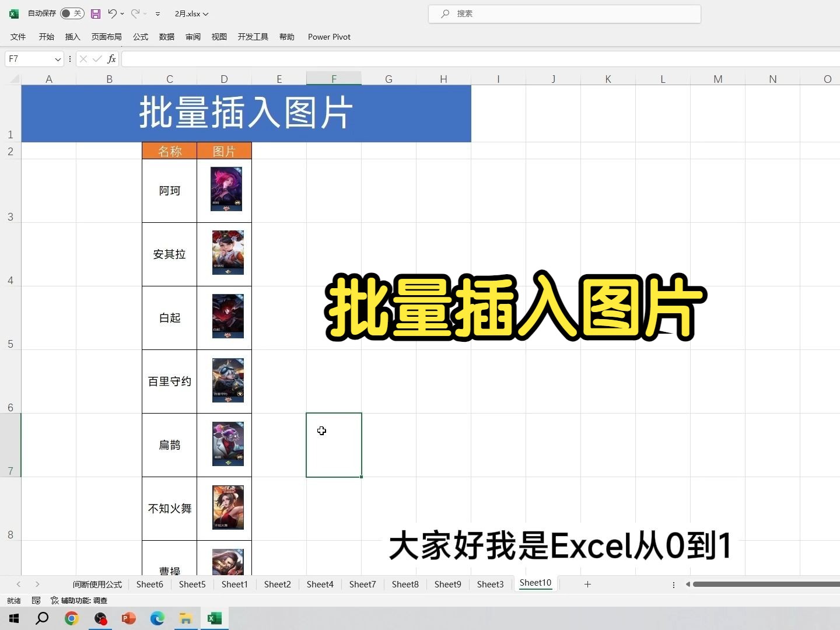Open the 公式 ribbon tab
Image resolution: width=840 pixels, height=630 pixels.
(x=141, y=37)
